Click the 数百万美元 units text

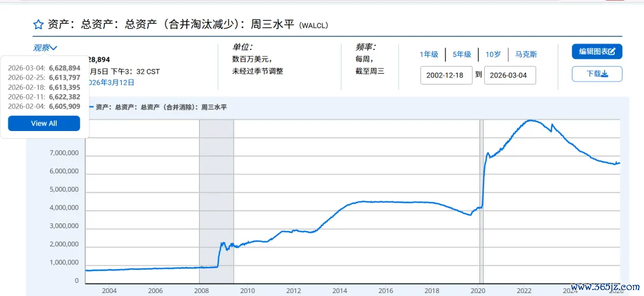click(252, 59)
